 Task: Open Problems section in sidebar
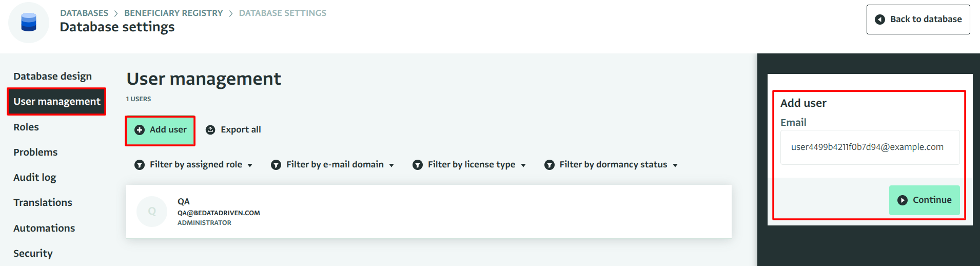35,152
